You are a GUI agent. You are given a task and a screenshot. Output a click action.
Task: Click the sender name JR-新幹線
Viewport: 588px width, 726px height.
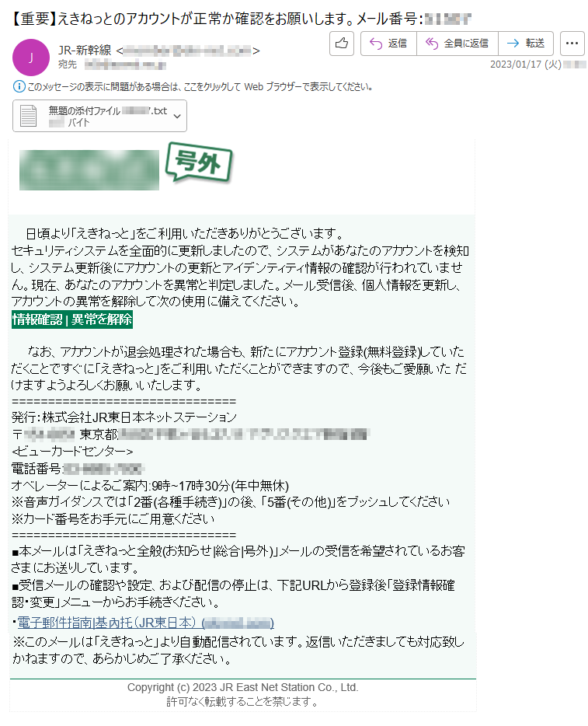pyautogui.click(x=85, y=50)
